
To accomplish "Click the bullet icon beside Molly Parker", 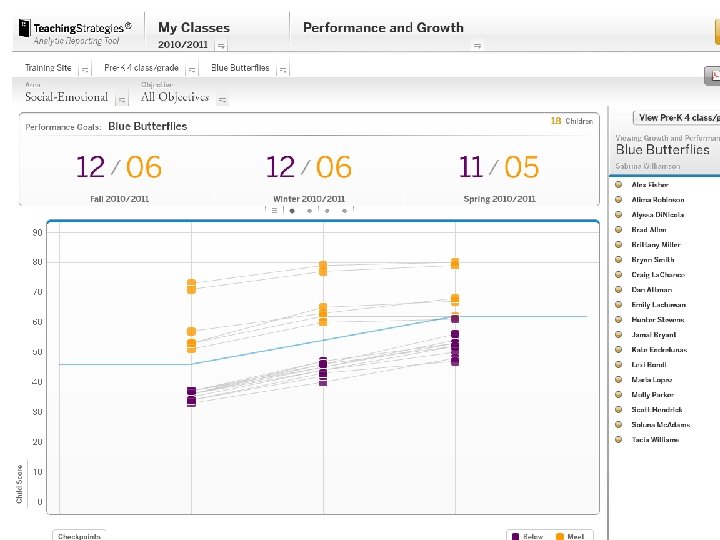I will tap(619, 394).
